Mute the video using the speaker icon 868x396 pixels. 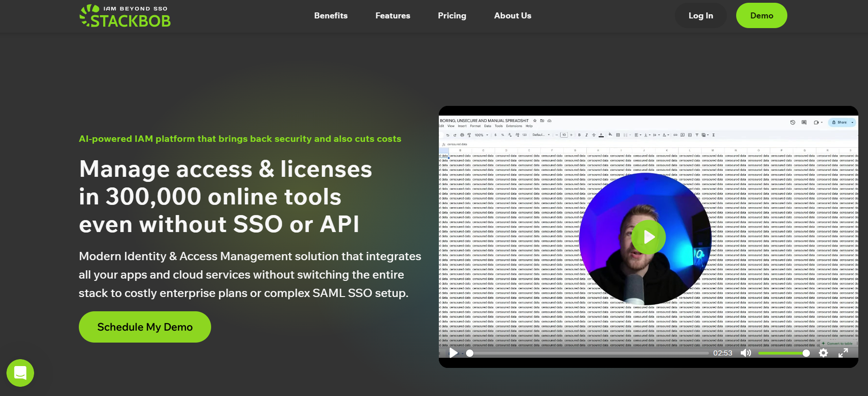coord(746,353)
